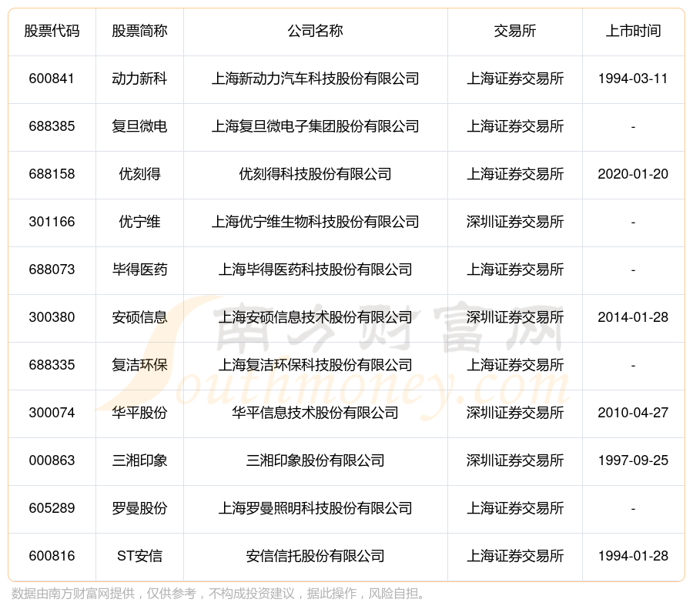Click listing date 1997-09-25
693x616 pixels.
[x=633, y=460]
